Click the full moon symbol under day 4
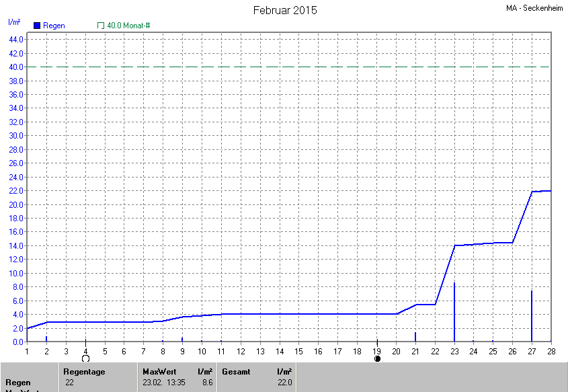 [85, 359]
